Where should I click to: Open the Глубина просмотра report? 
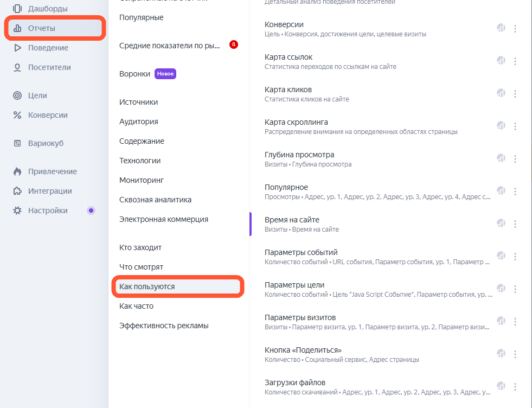[x=299, y=155]
